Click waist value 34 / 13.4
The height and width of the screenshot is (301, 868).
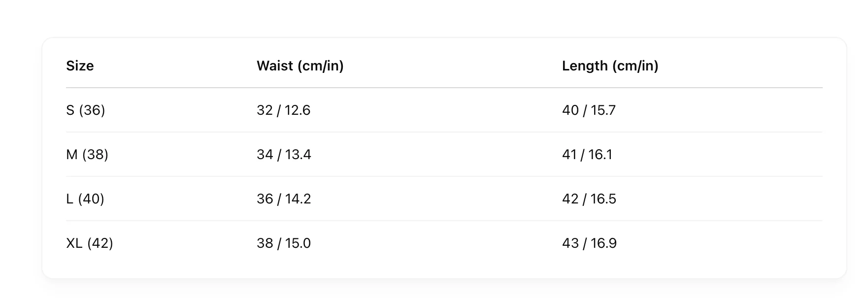[284, 154]
